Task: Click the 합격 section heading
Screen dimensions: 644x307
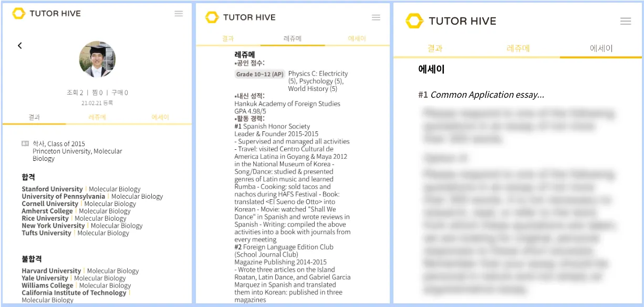Action: pos(28,177)
